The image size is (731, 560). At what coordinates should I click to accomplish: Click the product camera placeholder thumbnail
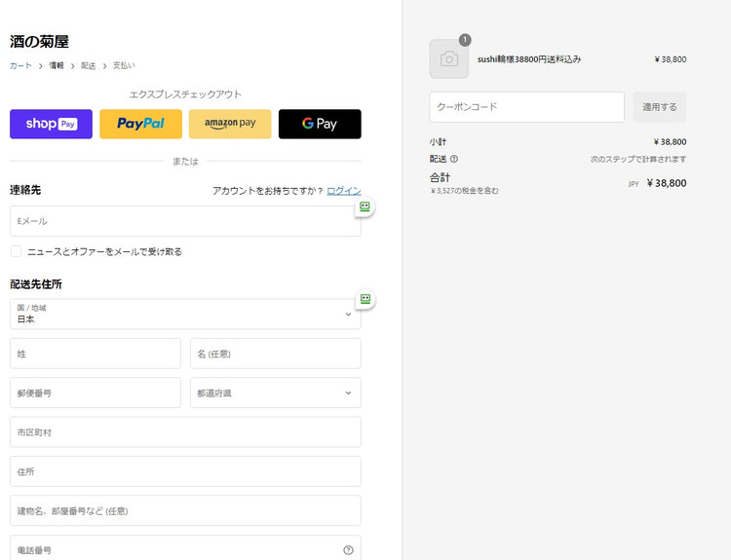click(448, 59)
